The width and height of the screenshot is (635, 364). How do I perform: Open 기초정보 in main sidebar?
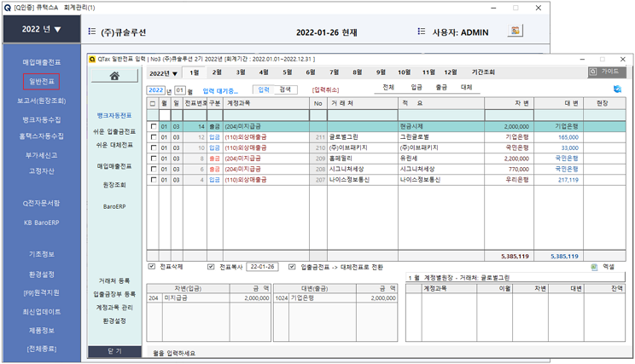(x=41, y=254)
